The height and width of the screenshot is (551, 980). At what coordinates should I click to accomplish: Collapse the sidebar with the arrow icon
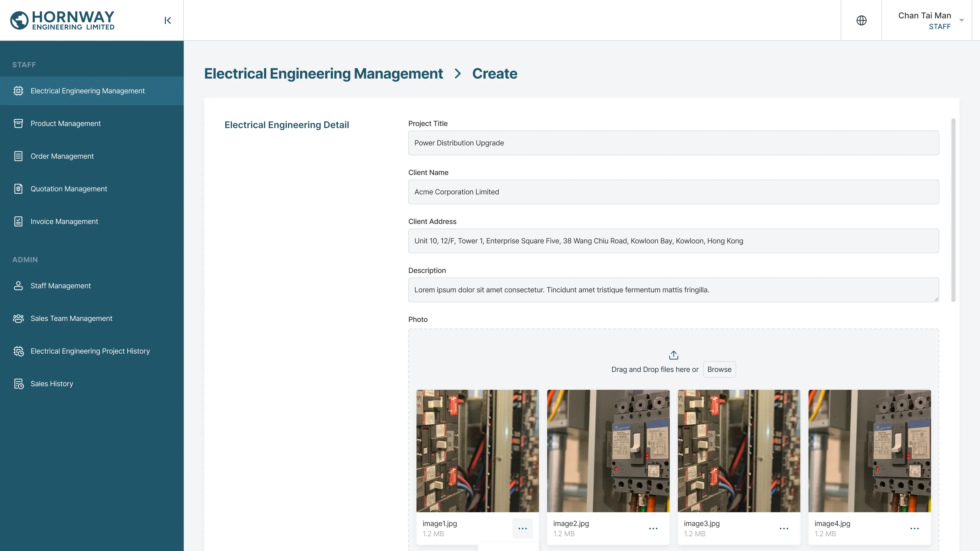click(167, 20)
